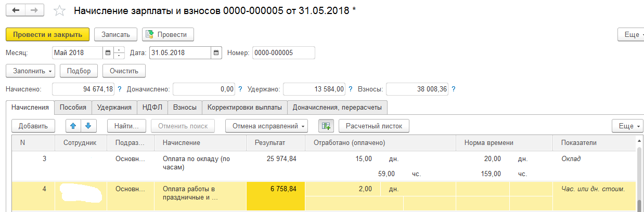
Task: Click the Номер input field
Action: [283, 53]
